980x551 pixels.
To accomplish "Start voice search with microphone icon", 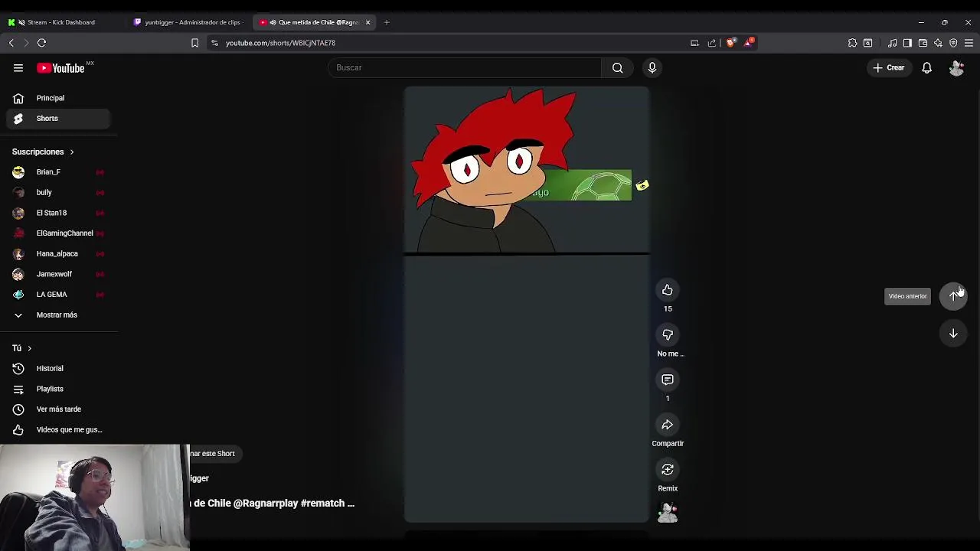I will [652, 68].
